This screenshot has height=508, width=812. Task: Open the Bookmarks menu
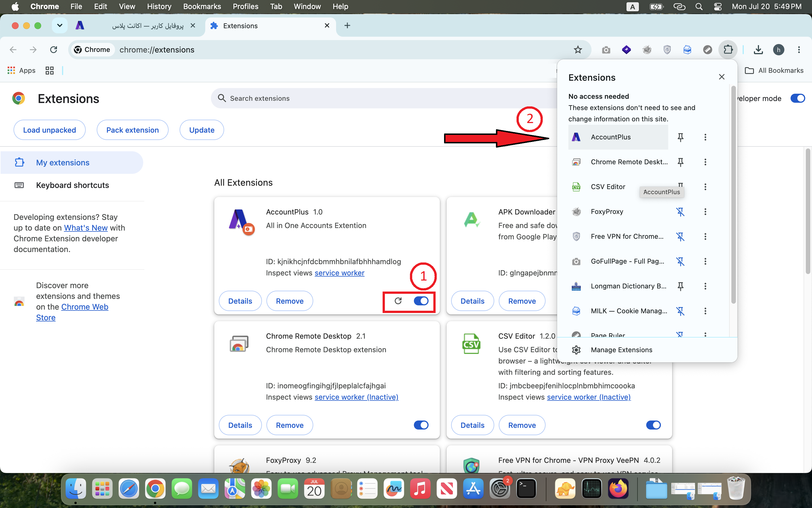202,6
